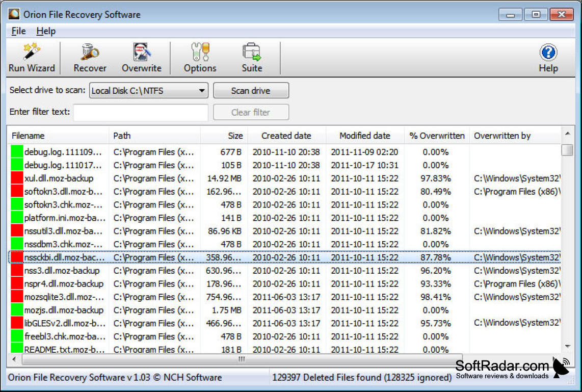Click the green status square for debug.log.111109...
This screenshot has width=582, height=392.
pos(17,152)
